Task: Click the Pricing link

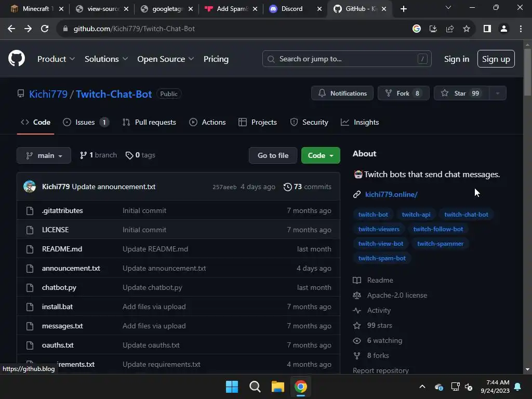Action: 216,59
